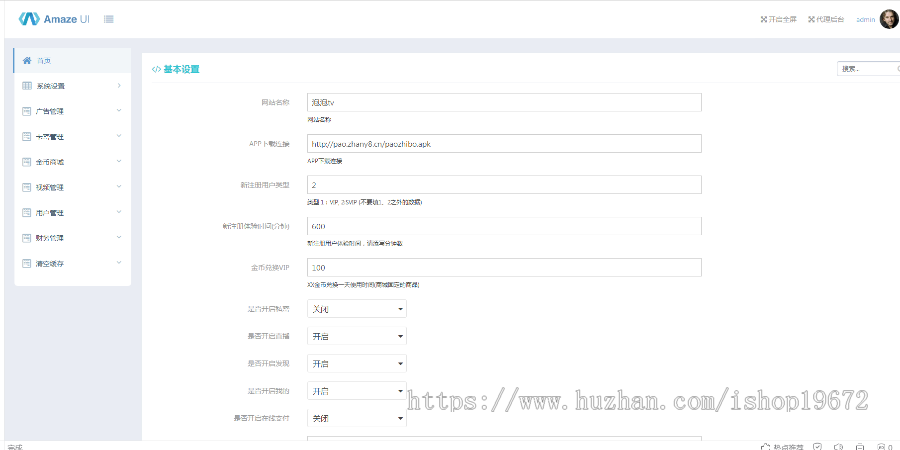The width and height of the screenshot is (900, 450).
Task: Click the grid icon for 系统设置
Action: click(26, 86)
